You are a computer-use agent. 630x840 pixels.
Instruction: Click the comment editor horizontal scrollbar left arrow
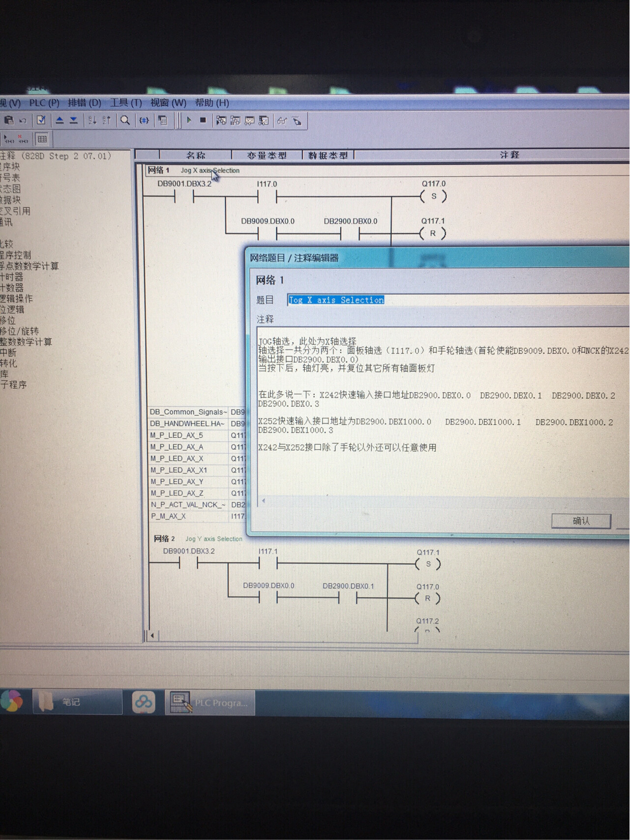click(264, 501)
